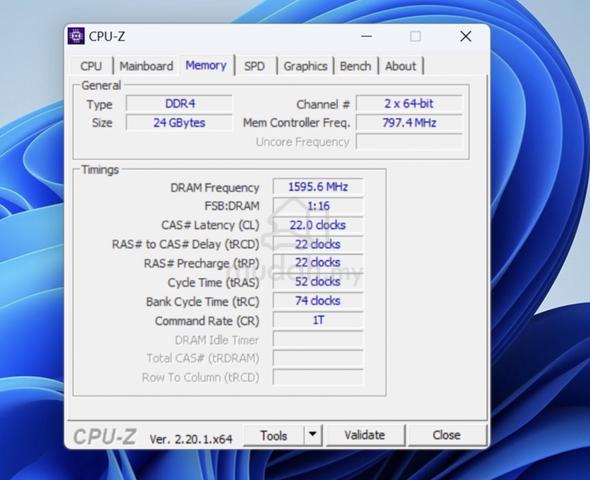Image resolution: width=590 pixels, height=480 pixels.
Task: Click the empty Total CAS# (tRDRAM) field
Action: click(318, 358)
